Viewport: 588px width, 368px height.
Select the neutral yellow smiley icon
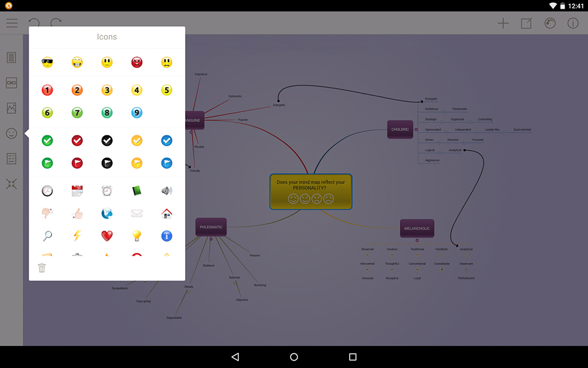point(107,63)
